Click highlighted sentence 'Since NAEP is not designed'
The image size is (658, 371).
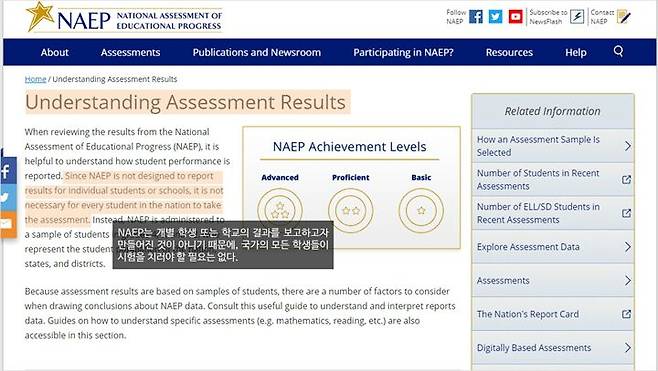tap(124, 198)
